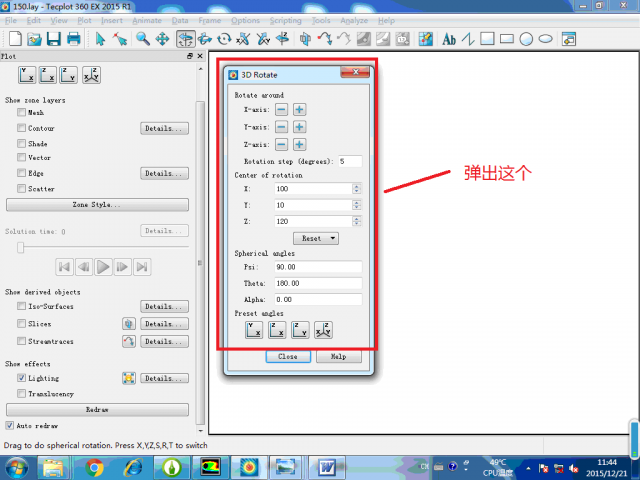Click the Y-X preset angle in 3D Rotate dialog
640x480 pixels.
(x=253, y=330)
